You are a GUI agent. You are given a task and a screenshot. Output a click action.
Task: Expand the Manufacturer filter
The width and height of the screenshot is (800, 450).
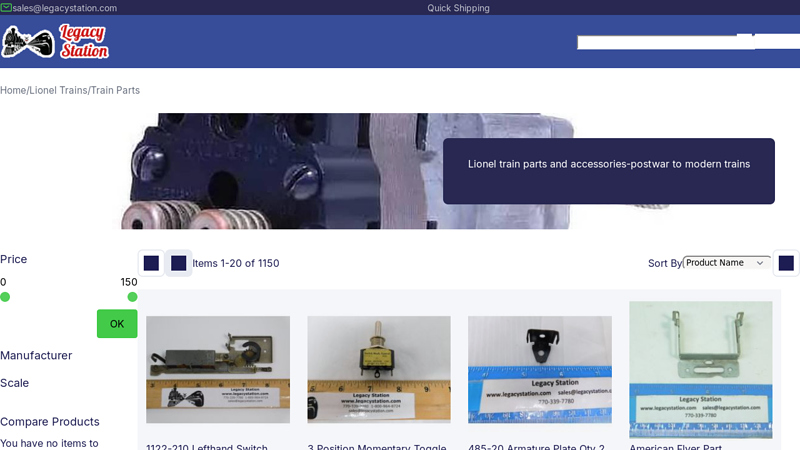pos(36,356)
